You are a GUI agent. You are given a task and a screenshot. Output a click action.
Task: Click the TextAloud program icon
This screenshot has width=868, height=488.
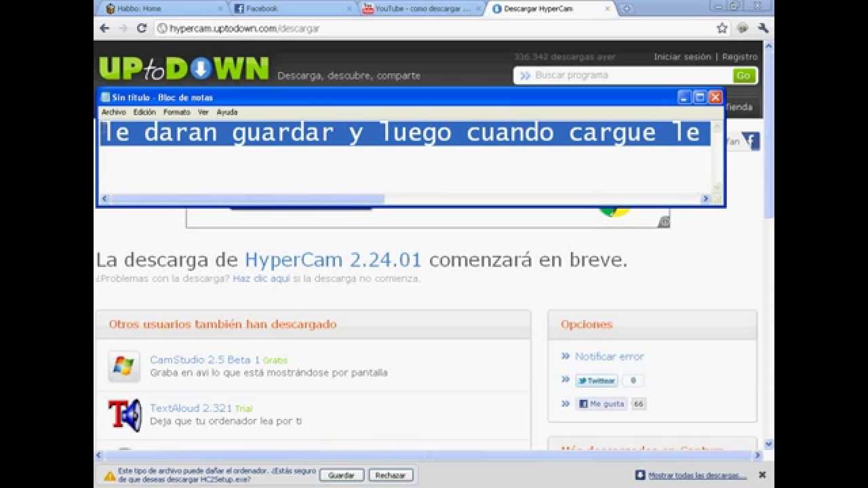click(125, 415)
